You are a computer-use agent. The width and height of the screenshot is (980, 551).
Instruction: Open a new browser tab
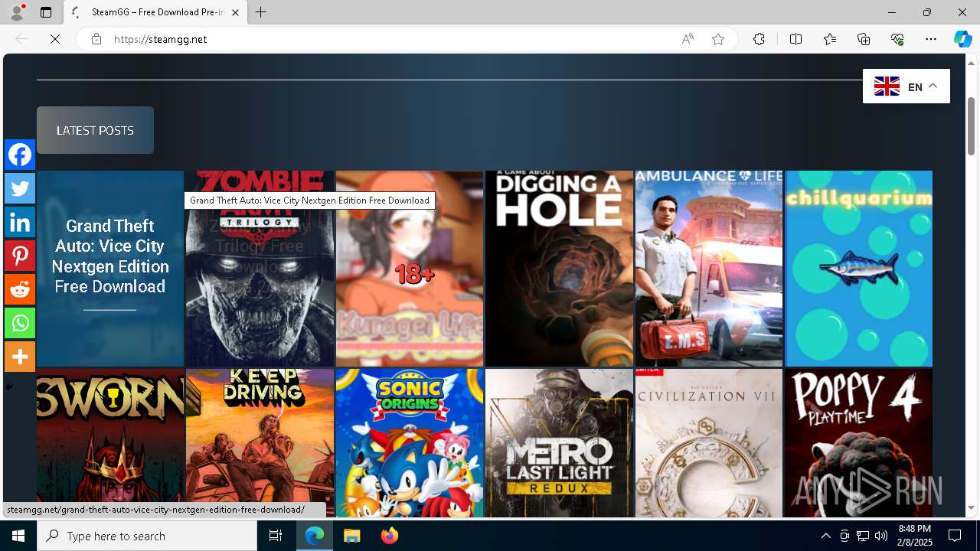261,12
